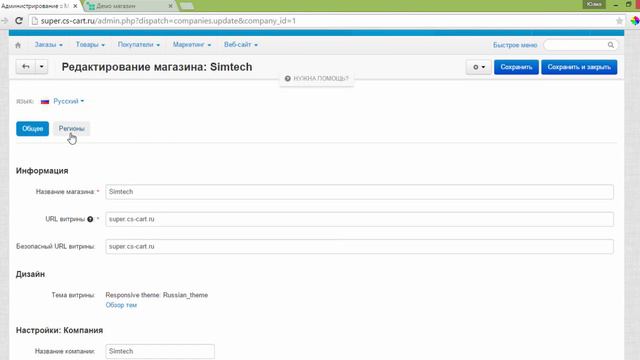Switch to the Регионы tab
Image resolution: width=640 pixels, height=360 pixels.
click(71, 129)
